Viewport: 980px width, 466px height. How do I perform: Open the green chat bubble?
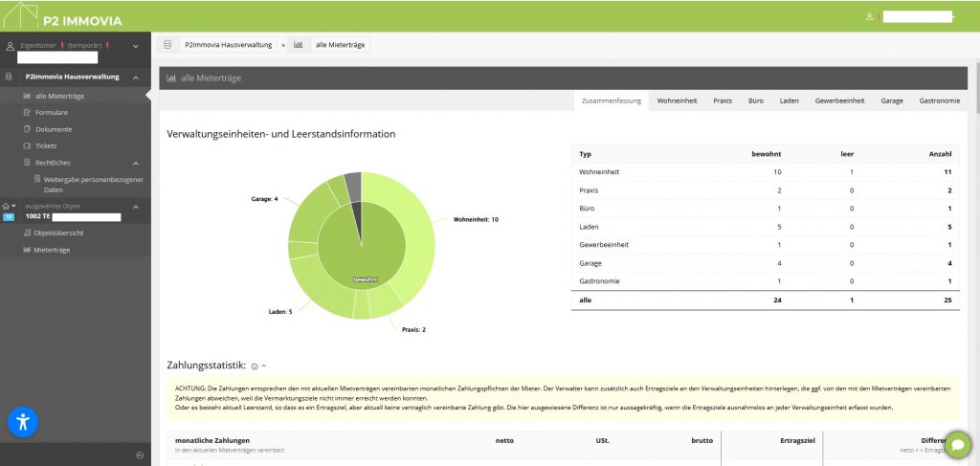click(958, 444)
